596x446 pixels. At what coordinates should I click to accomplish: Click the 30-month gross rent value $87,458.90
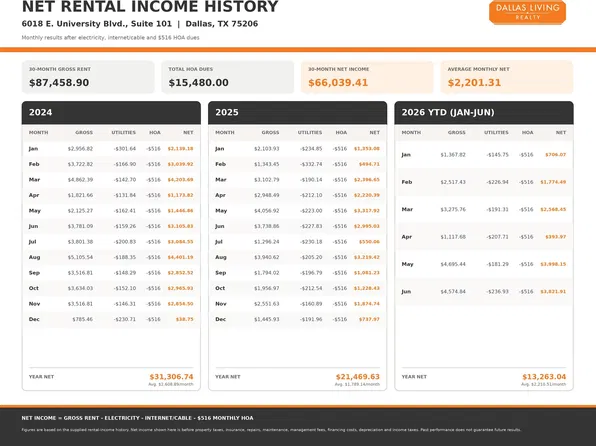[x=59, y=83]
